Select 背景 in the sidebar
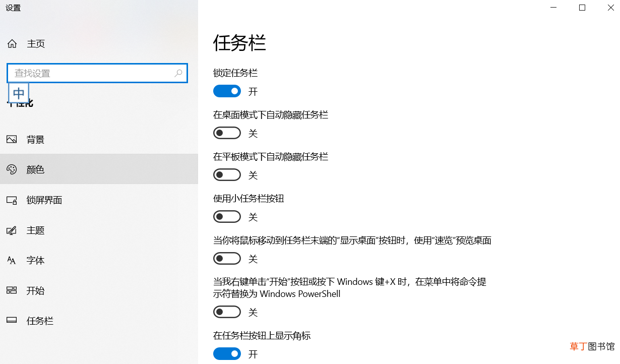The width and height of the screenshot is (620, 364). coord(99,140)
